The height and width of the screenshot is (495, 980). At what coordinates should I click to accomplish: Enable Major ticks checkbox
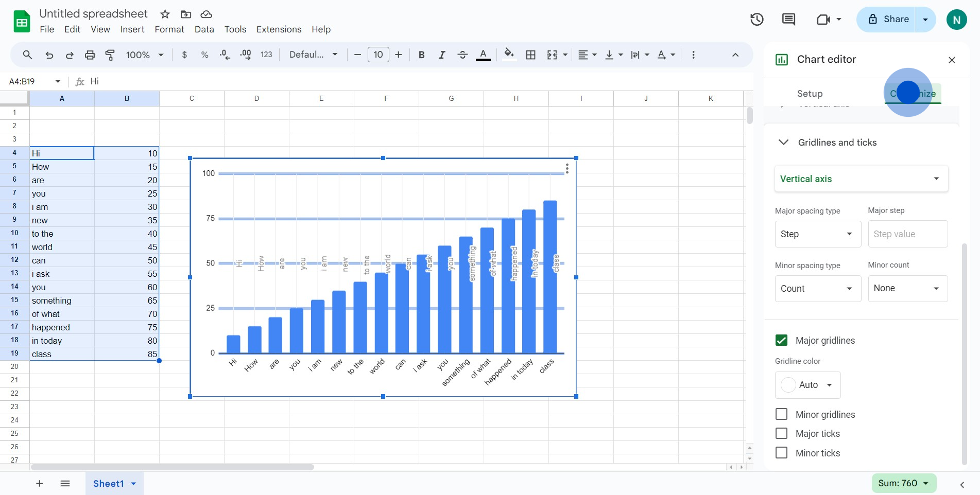(781, 434)
